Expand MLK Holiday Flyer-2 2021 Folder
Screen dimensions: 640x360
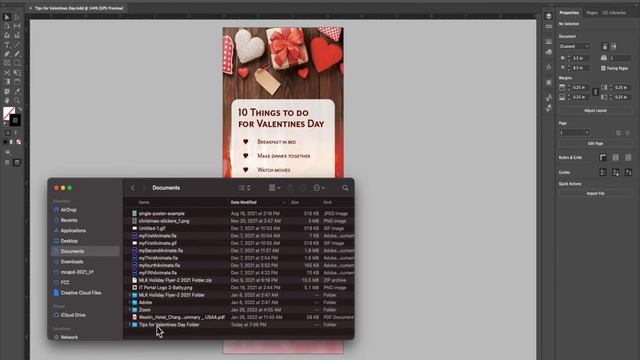(130, 295)
